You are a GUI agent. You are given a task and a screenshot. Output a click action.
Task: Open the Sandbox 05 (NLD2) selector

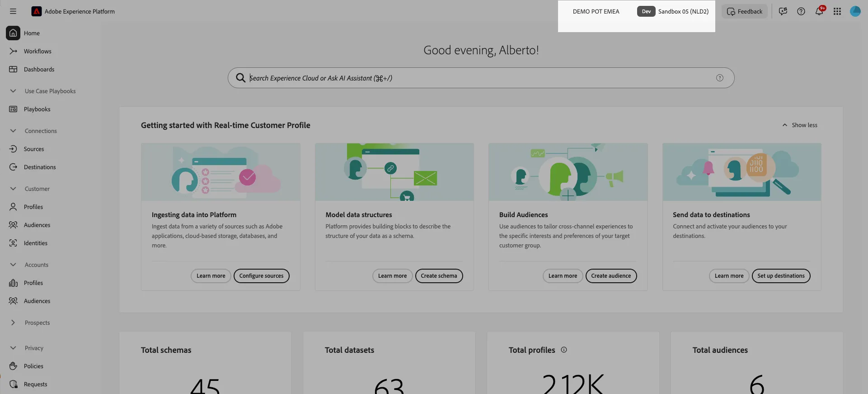pyautogui.click(x=673, y=11)
